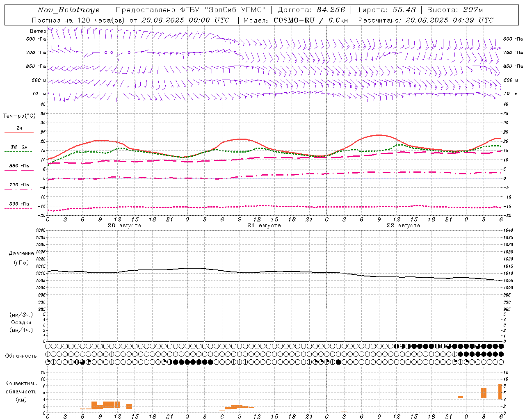This screenshot has width=525, height=420.
Task: Click the Облачность cloud cover label
Action: click(x=21, y=356)
